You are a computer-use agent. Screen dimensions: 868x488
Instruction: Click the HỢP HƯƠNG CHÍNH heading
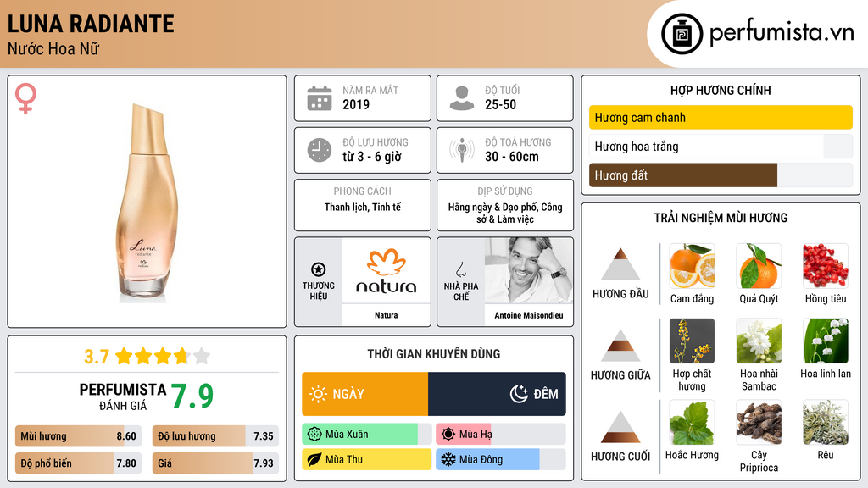tap(721, 90)
